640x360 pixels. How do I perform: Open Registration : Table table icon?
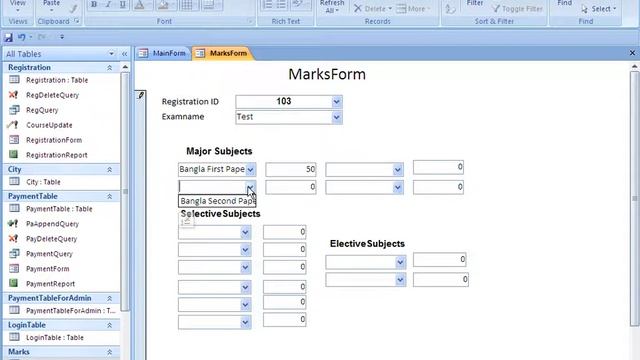[14, 80]
